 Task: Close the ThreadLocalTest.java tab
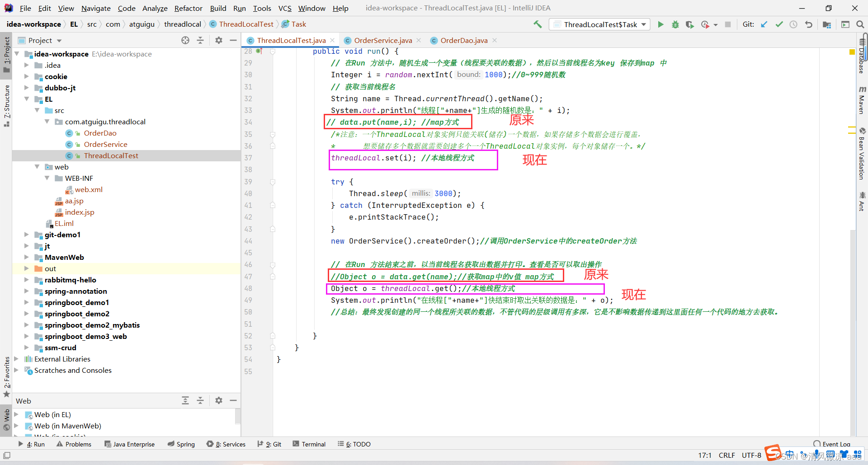[x=332, y=40]
